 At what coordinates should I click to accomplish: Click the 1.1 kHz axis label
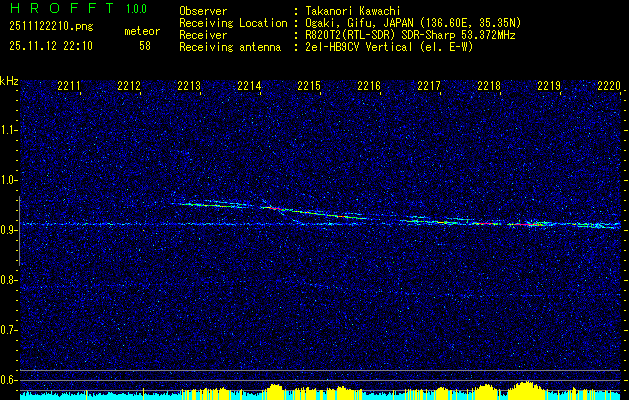[8, 130]
